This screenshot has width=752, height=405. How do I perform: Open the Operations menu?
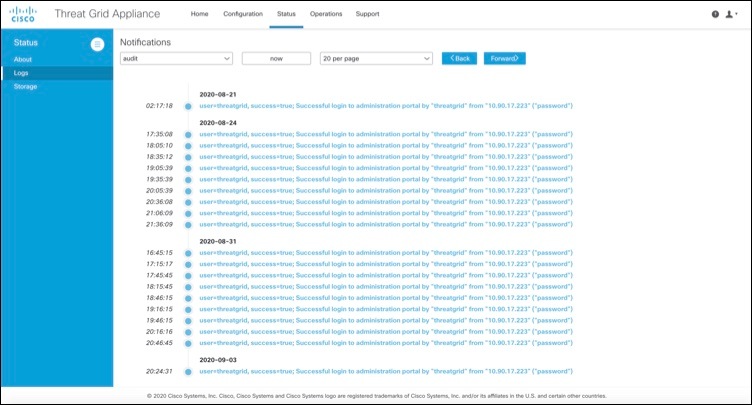(x=326, y=14)
